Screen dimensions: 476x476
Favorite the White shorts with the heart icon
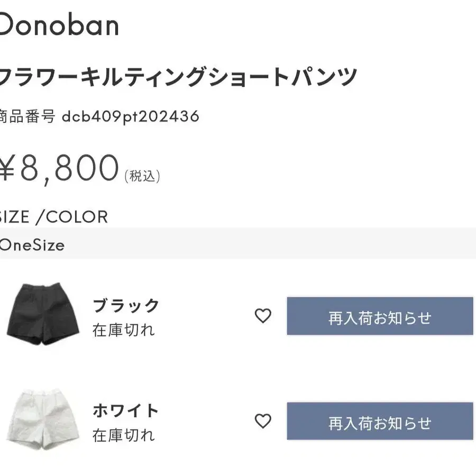263,421
